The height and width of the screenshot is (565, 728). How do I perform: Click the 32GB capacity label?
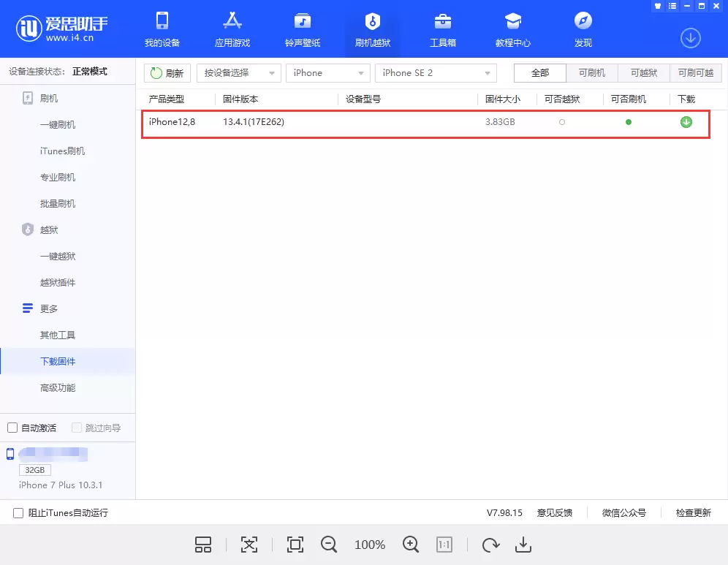click(35, 470)
